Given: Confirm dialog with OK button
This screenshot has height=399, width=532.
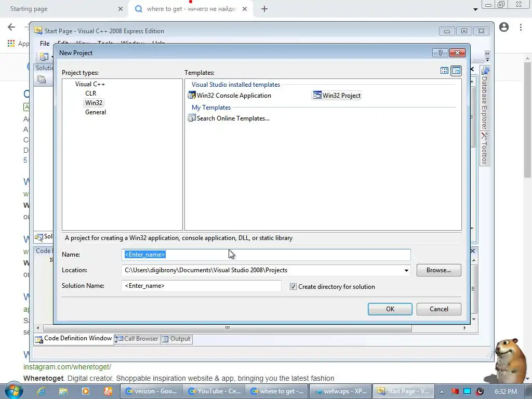Looking at the screenshot, I should [x=390, y=309].
